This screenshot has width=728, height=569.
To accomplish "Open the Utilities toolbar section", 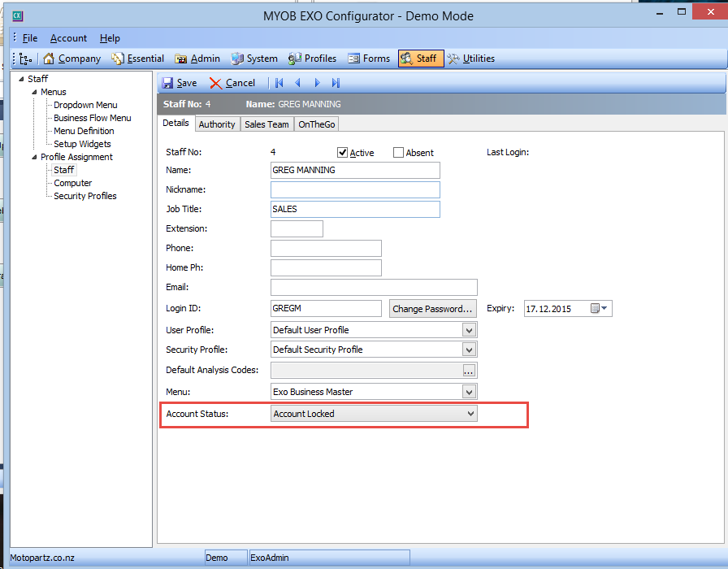I will point(471,59).
